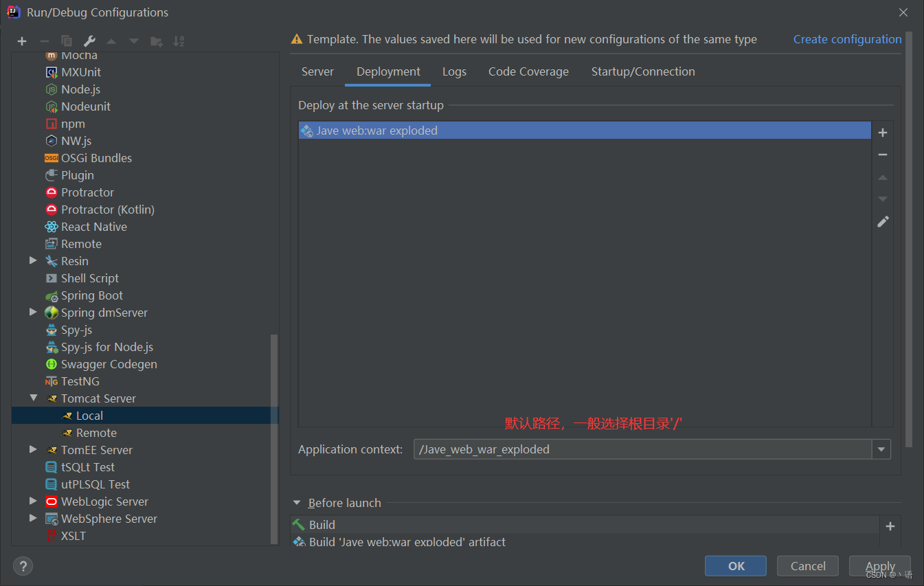Collapse the Tomcat Server tree node
The image size is (924, 586).
point(33,398)
